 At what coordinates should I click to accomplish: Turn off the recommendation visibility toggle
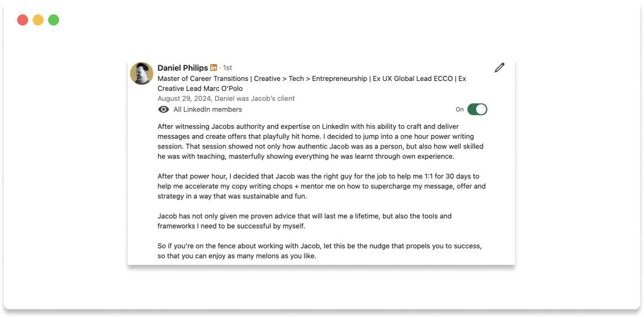(x=477, y=109)
